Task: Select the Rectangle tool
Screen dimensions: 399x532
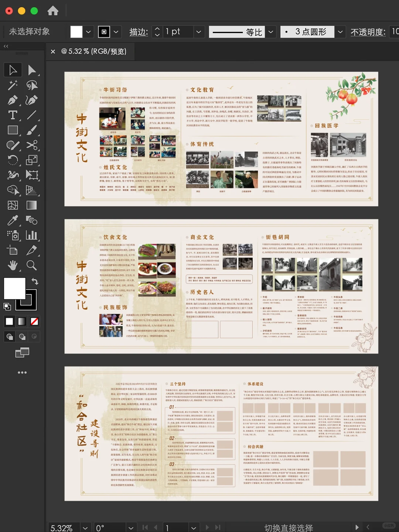Action: point(13,130)
